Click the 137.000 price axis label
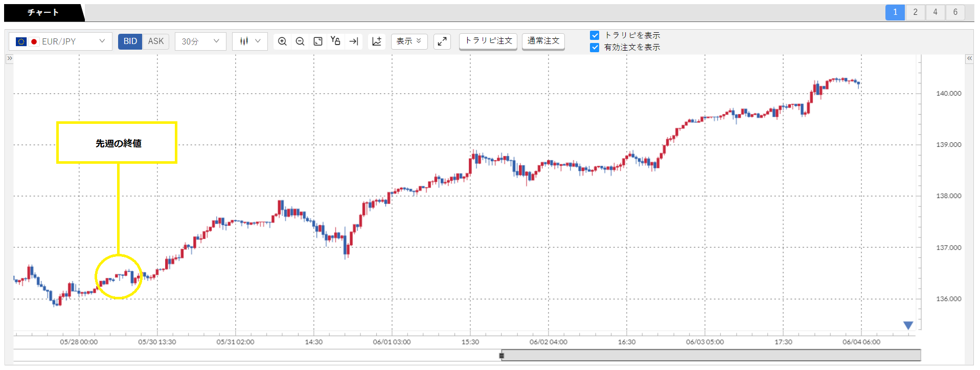 [x=948, y=248]
